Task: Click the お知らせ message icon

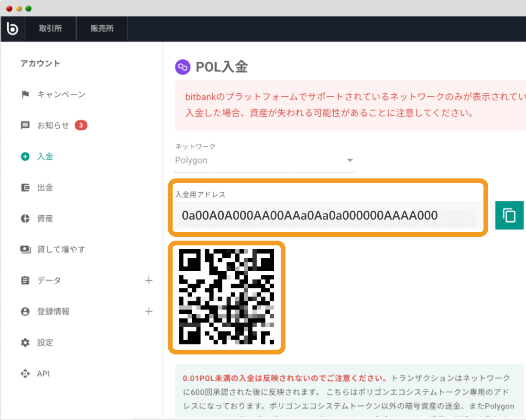Action: (25, 125)
